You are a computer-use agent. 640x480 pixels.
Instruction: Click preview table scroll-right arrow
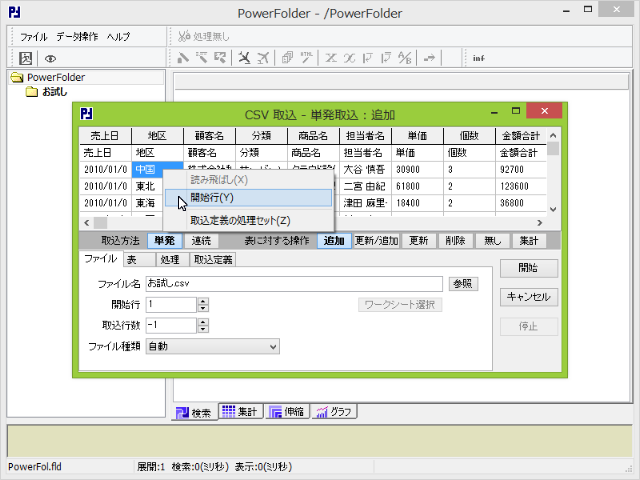coord(540,223)
